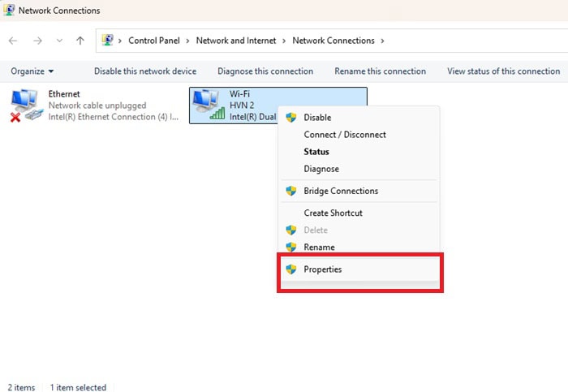Choose Connect / Disconnect menu entry
568x392 pixels.
tap(345, 135)
